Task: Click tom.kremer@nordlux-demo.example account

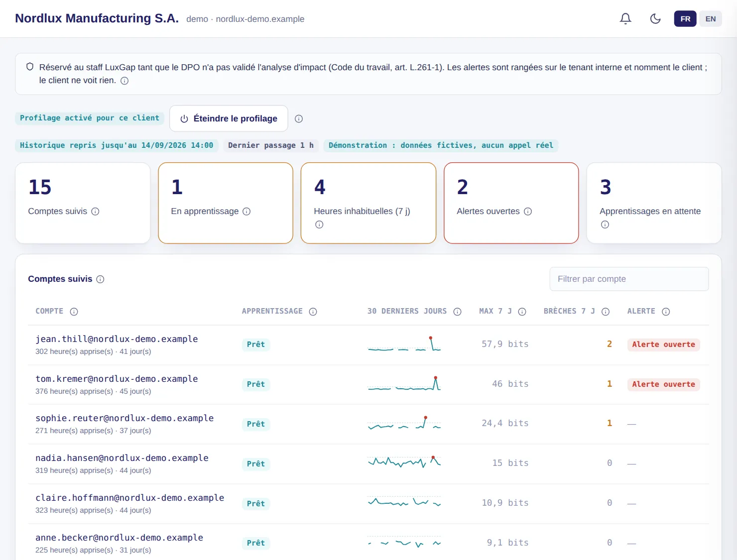Action: 117,379
